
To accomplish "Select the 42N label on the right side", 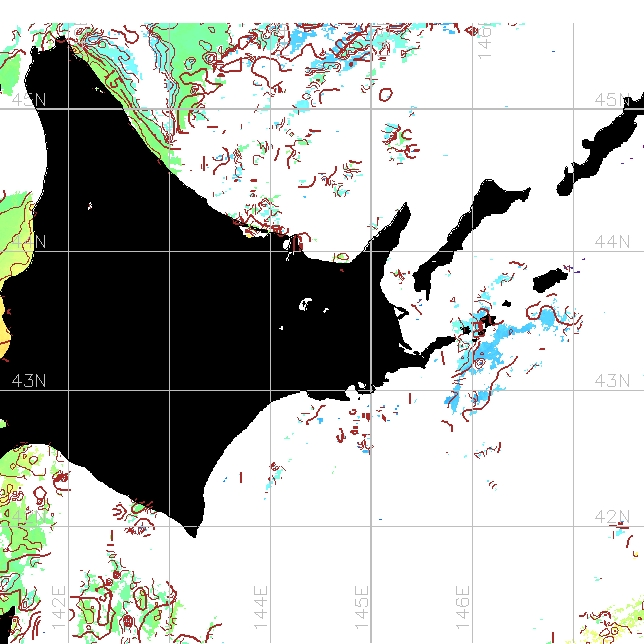I will pyautogui.click(x=612, y=516).
